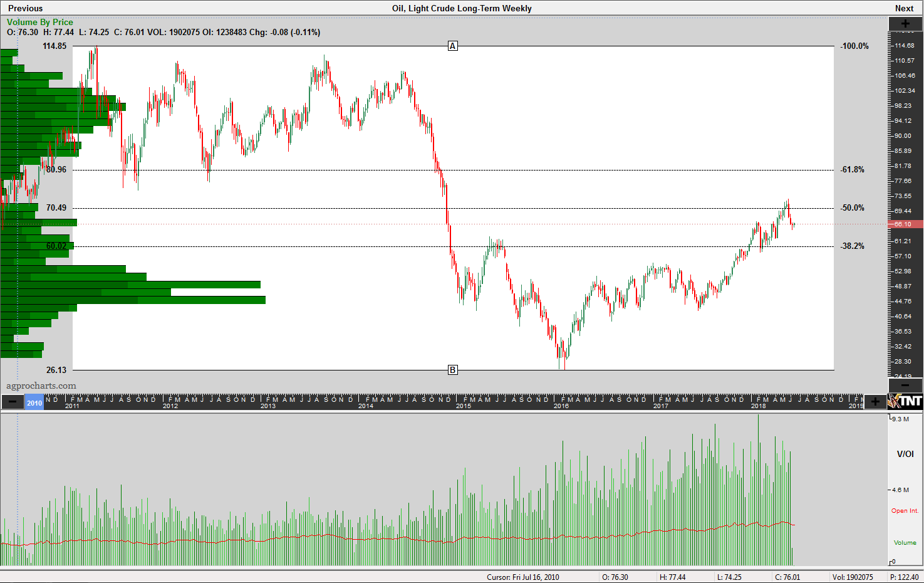Click the OI: 1238483 value in header
This screenshot has width=924, height=583.
coord(224,32)
